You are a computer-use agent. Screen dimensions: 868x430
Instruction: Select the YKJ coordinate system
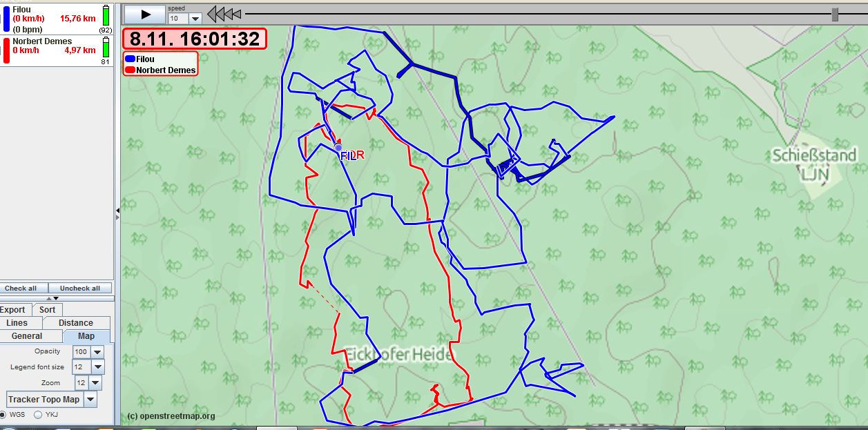point(38,415)
